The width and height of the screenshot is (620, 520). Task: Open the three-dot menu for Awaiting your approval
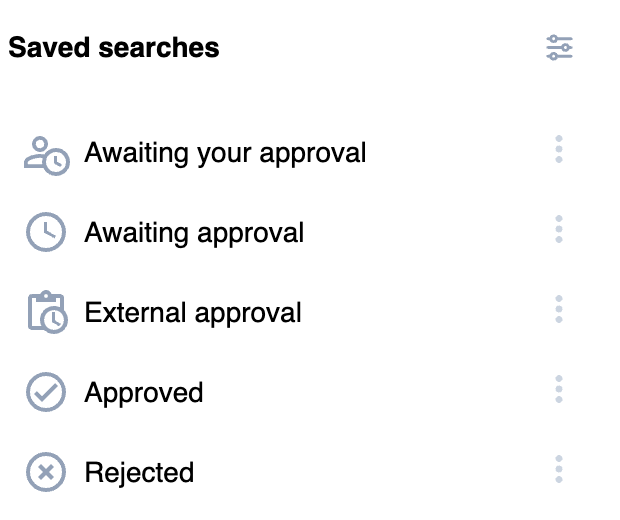(x=559, y=150)
